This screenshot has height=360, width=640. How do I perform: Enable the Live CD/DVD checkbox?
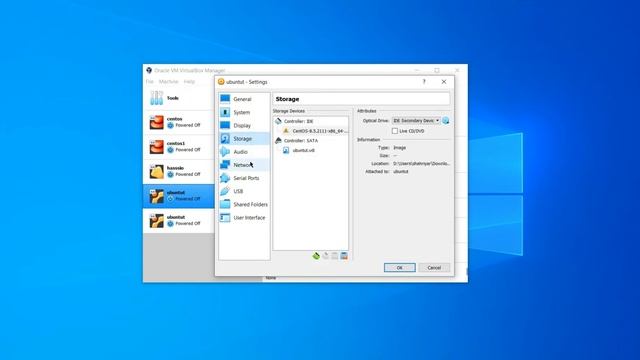coord(395,131)
